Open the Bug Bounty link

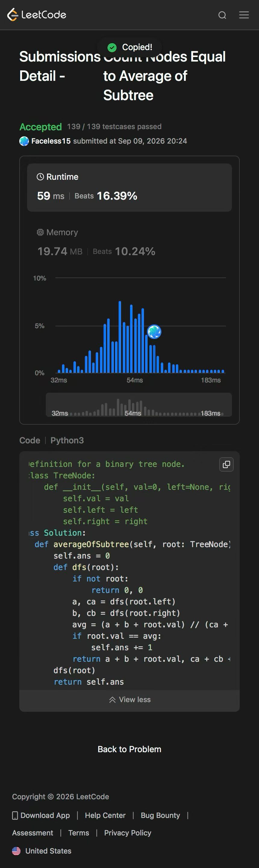161,816
